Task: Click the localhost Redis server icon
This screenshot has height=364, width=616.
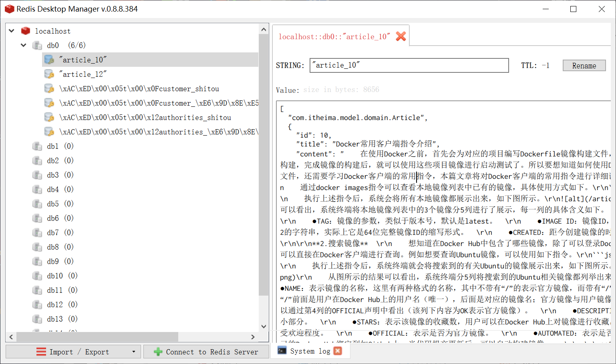Action: [26, 31]
